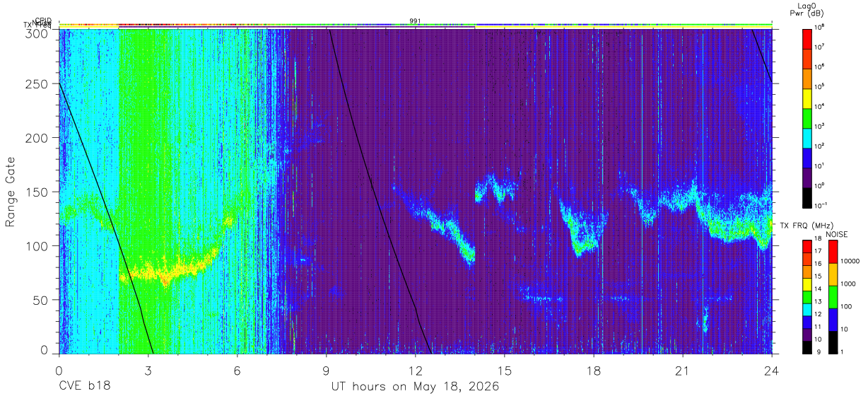Click the purple segment of the Lag0 power colorbar
The width and height of the screenshot is (868, 401).
pos(807,176)
